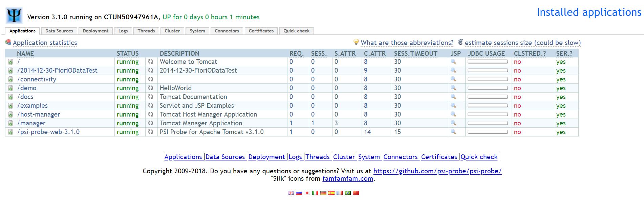Viewport: 644px width, 202px height.
Task: Click JDBC usage bar for /manager row
Action: click(488, 123)
